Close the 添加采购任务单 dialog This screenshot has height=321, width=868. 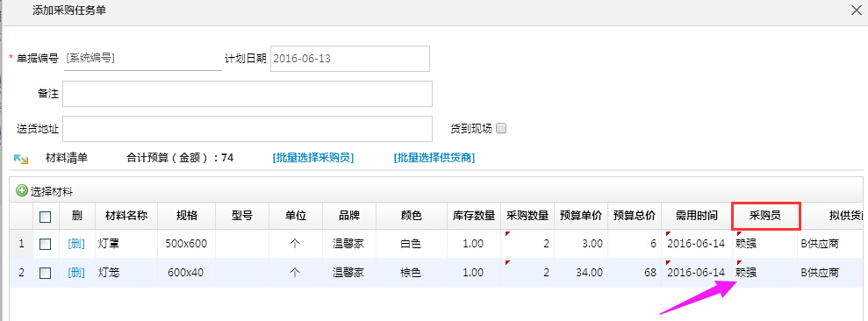coord(856,10)
